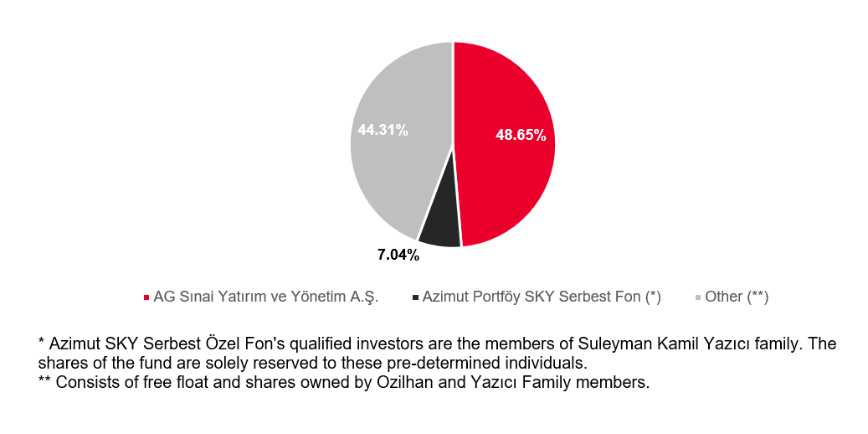Viewport: 868px width, 434px height.
Task: Select the 7.04% data label
Action: (398, 256)
